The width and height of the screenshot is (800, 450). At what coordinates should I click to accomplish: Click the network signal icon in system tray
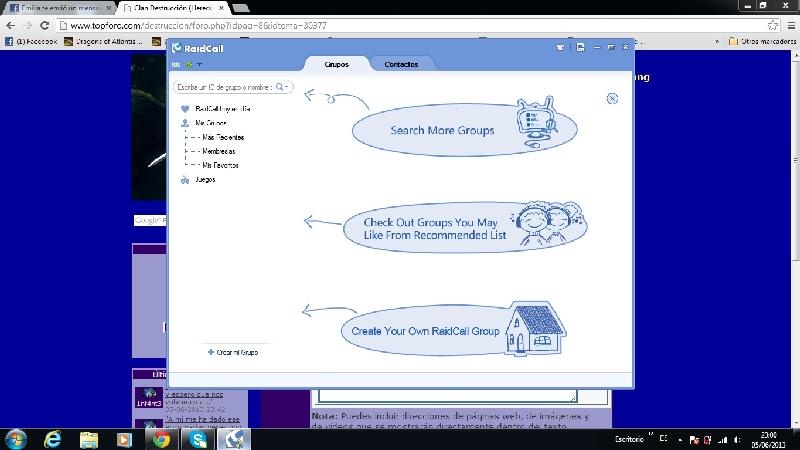[722, 440]
